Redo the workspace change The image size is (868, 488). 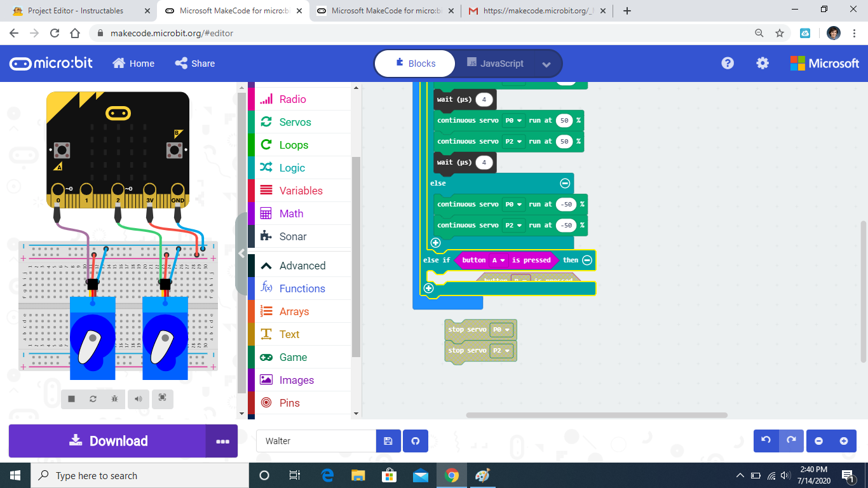(791, 441)
